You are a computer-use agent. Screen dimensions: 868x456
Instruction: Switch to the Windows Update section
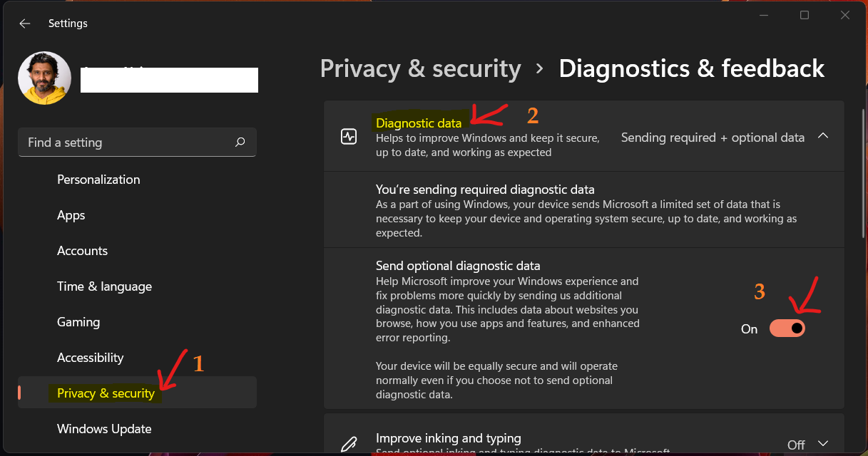point(103,428)
